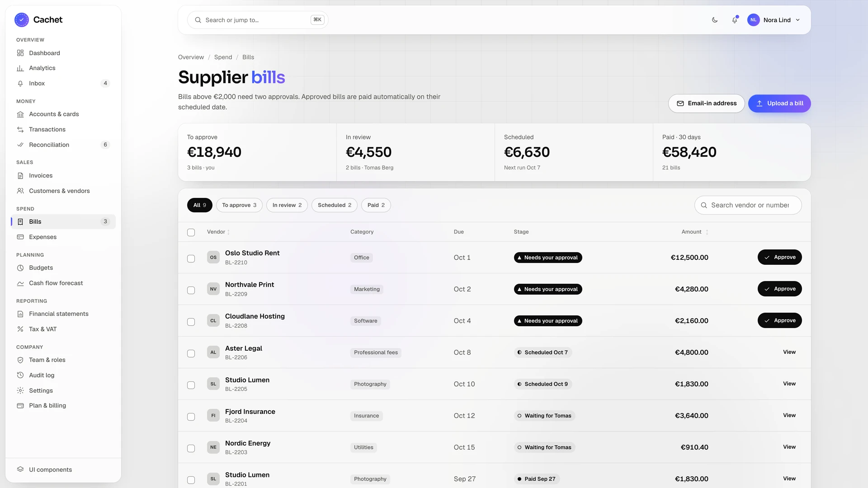Image resolution: width=868 pixels, height=488 pixels.
Task: Check the Studio Lumen BL-2205 row
Action: tap(191, 385)
